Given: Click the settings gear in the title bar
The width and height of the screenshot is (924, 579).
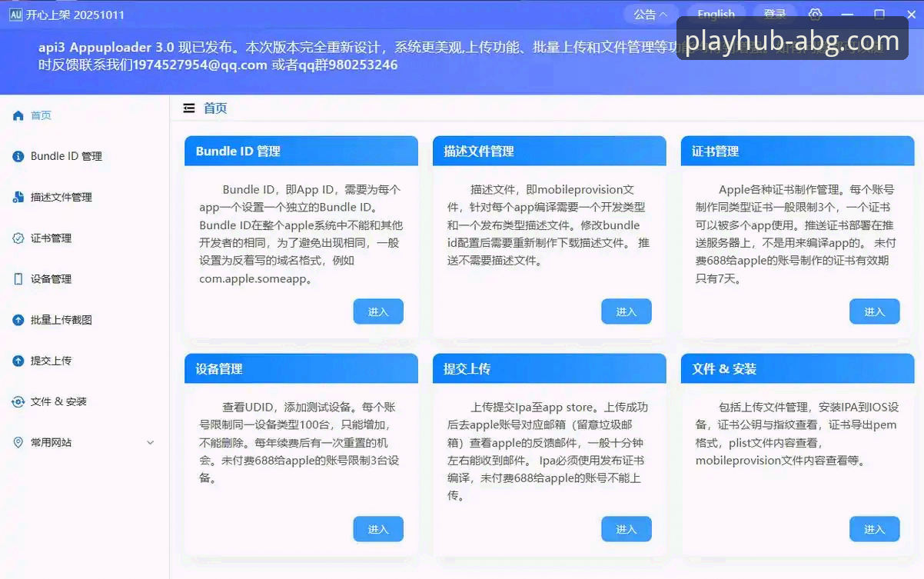Looking at the screenshot, I should pos(816,14).
